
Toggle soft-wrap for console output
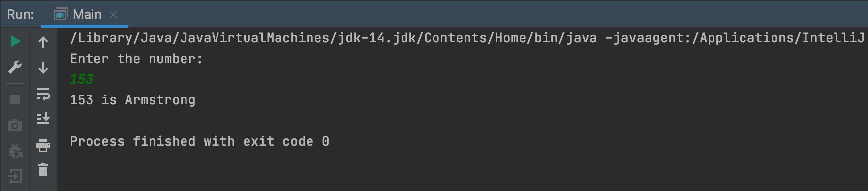tap(43, 94)
